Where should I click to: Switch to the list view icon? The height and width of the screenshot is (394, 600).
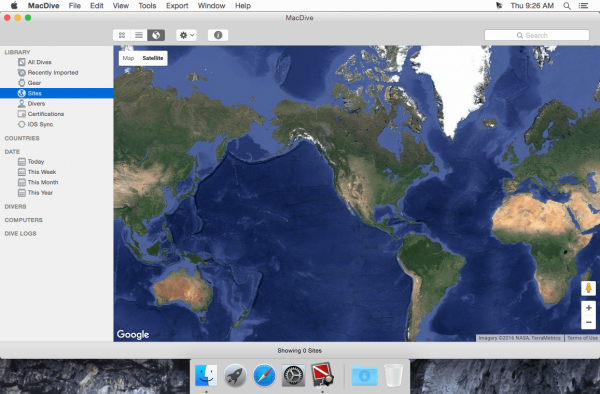tap(139, 35)
